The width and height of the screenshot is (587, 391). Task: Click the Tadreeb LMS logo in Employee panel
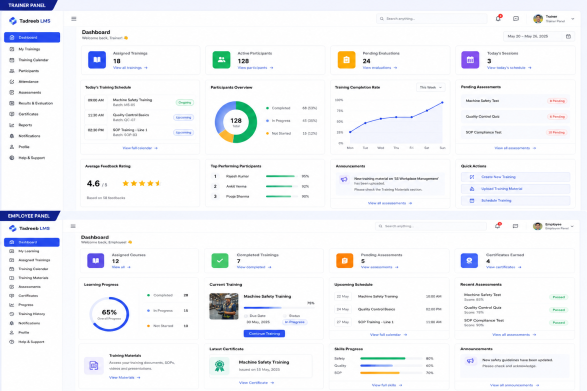click(x=29, y=228)
